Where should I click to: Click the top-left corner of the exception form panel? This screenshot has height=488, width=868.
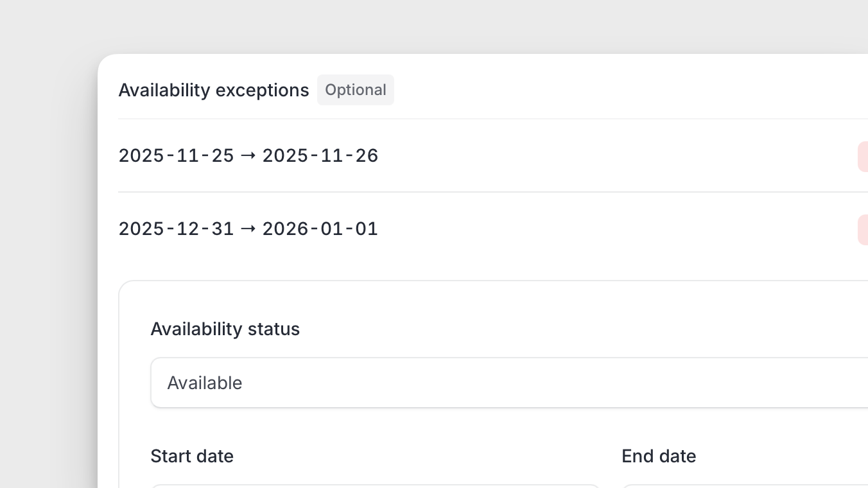125,286
